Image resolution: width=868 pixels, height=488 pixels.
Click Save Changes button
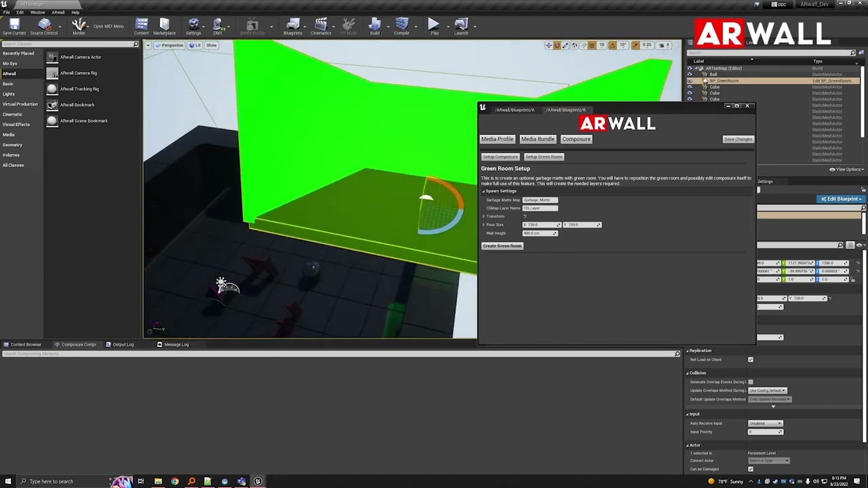[738, 139]
